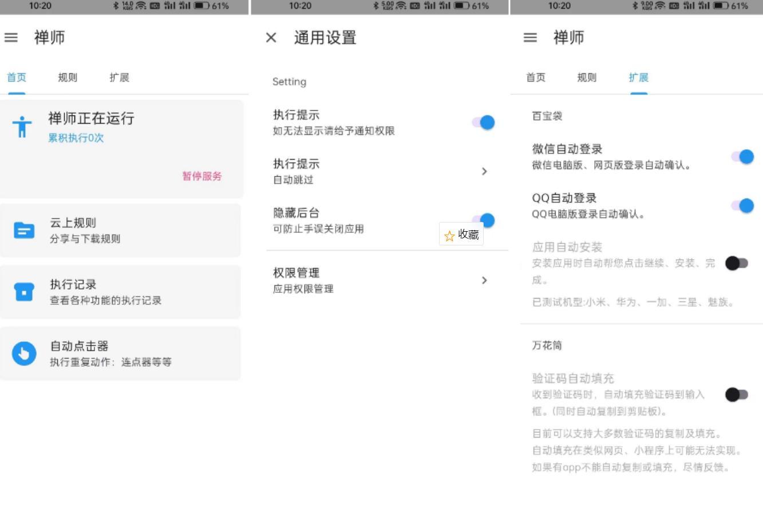The height and width of the screenshot is (532, 763).
Task: Click 查看各种功能的执行记录 subtitle
Action: tap(105, 301)
